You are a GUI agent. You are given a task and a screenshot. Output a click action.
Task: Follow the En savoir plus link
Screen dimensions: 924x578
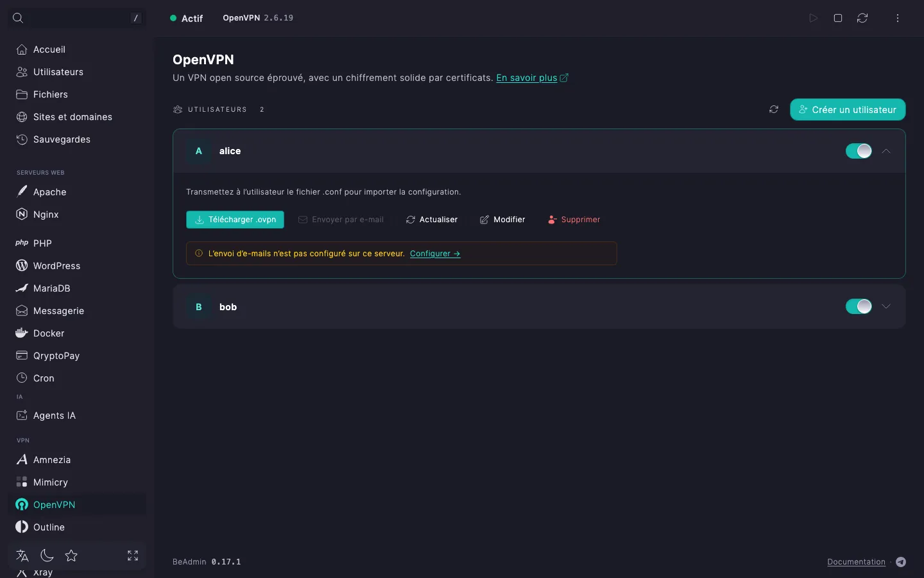[532, 78]
